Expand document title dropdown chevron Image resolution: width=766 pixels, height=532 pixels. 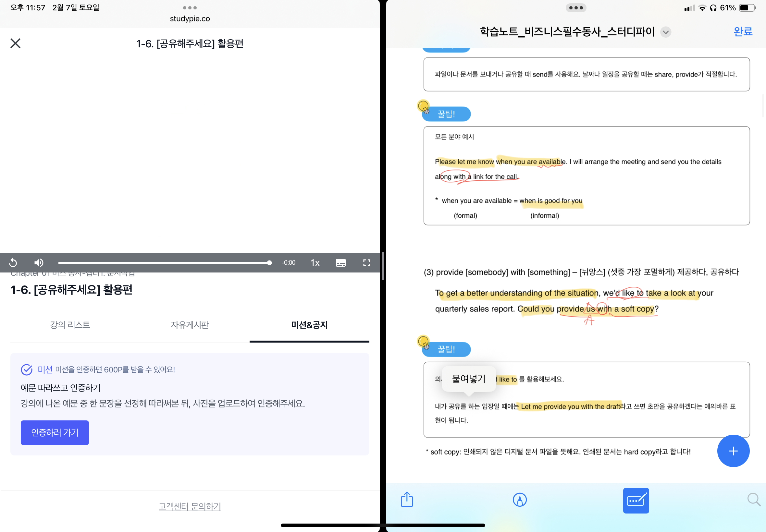[x=666, y=32]
